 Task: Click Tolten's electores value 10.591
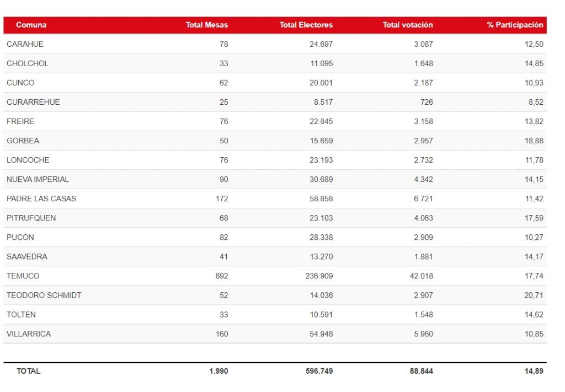(x=321, y=315)
